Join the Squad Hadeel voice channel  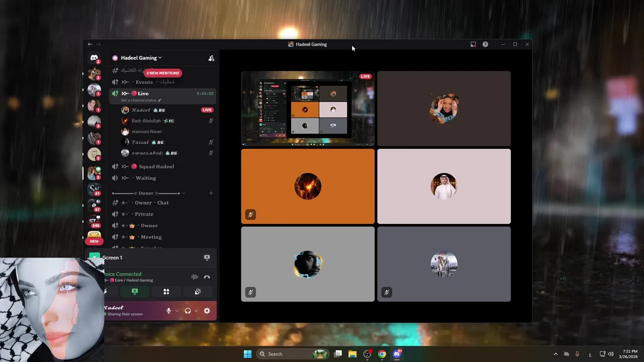pos(163,166)
